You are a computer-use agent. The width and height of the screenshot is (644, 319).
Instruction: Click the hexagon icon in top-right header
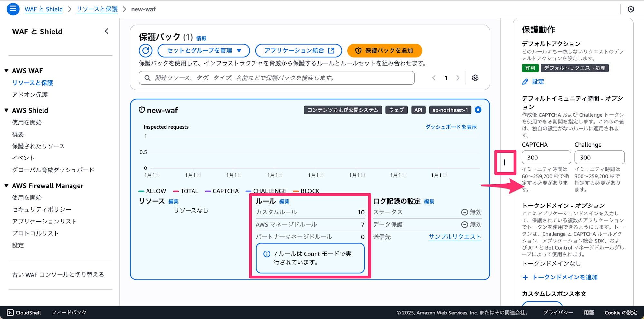[x=631, y=9]
